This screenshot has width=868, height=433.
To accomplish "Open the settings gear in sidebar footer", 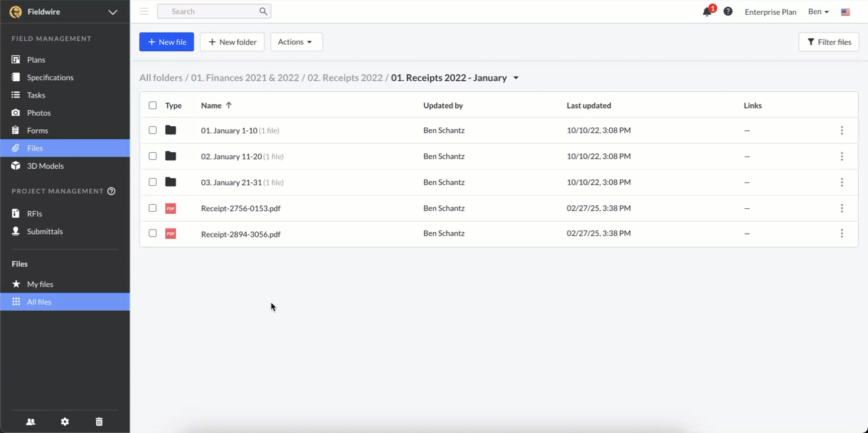I will pyautogui.click(x=65, y=421).
